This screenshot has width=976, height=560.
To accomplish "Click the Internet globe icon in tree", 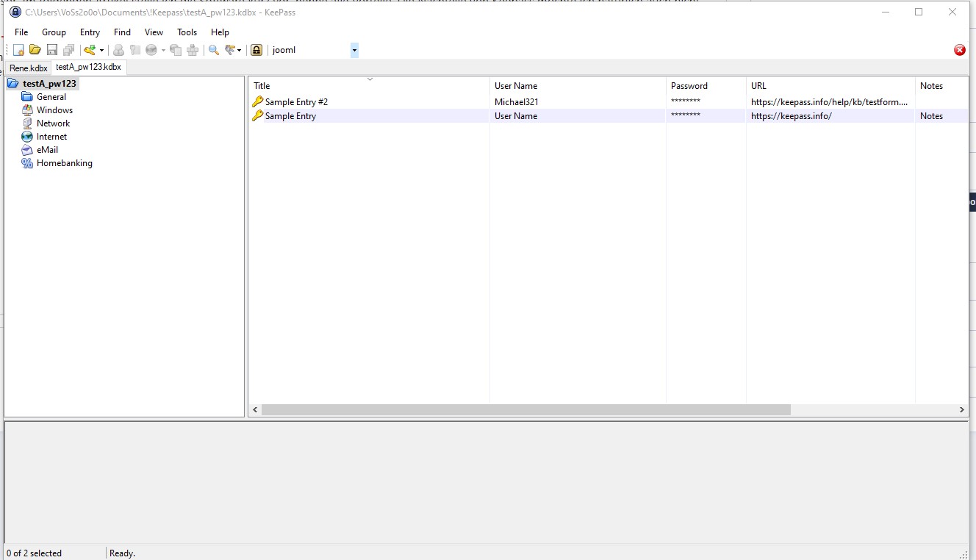I will coord(27,137).
